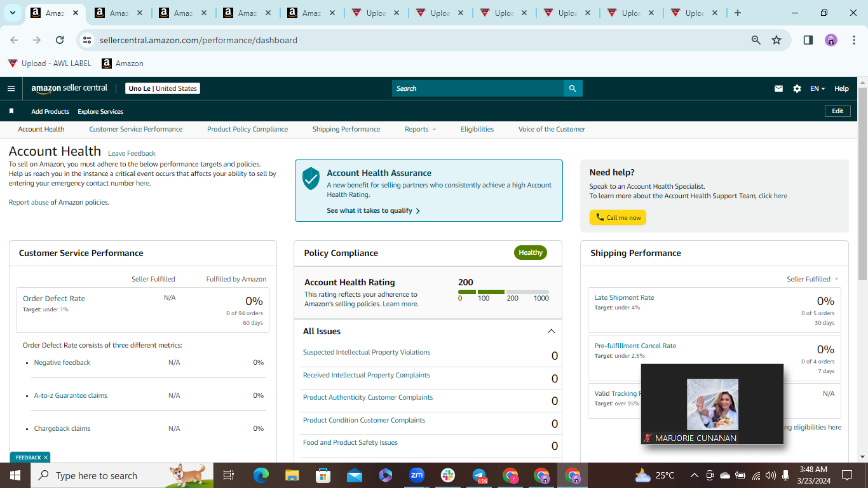Open File Explorer from taskbar
Viewport: 868px width, 488px height.
pos(292,475)
